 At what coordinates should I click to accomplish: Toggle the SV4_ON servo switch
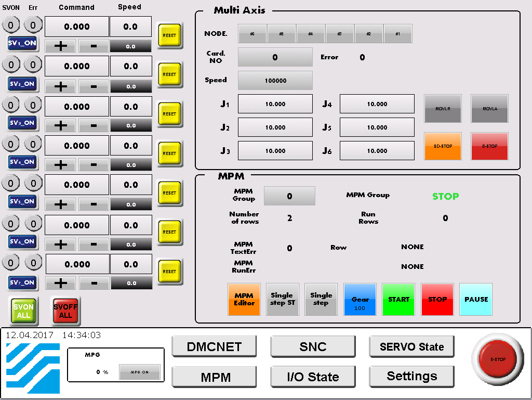pyautogui.click(x=22, y=162)
